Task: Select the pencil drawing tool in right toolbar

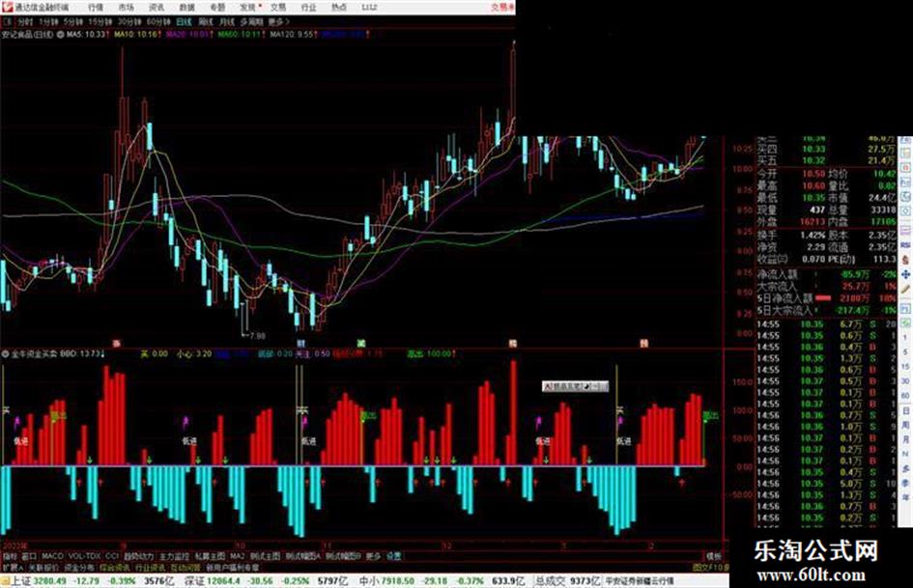Action: click(x=905, y=290)
